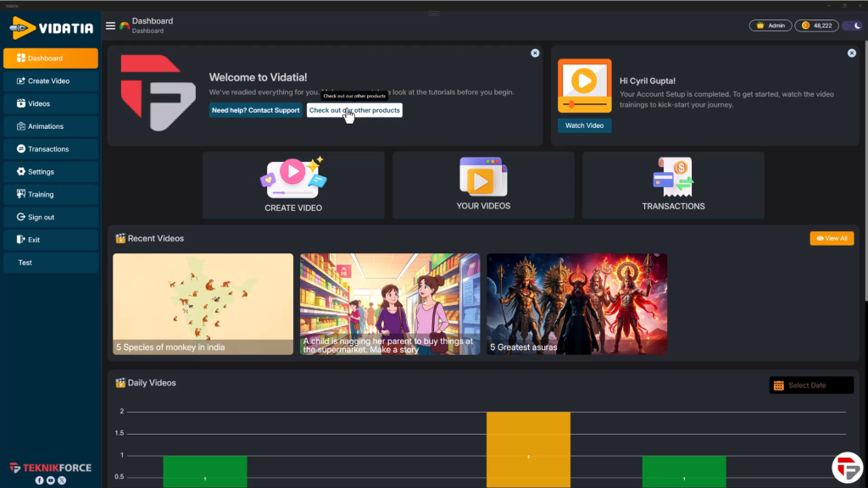
Task: Open the TRANSACTIONS card
Action: pyautogui.click(x=673, y=186)
